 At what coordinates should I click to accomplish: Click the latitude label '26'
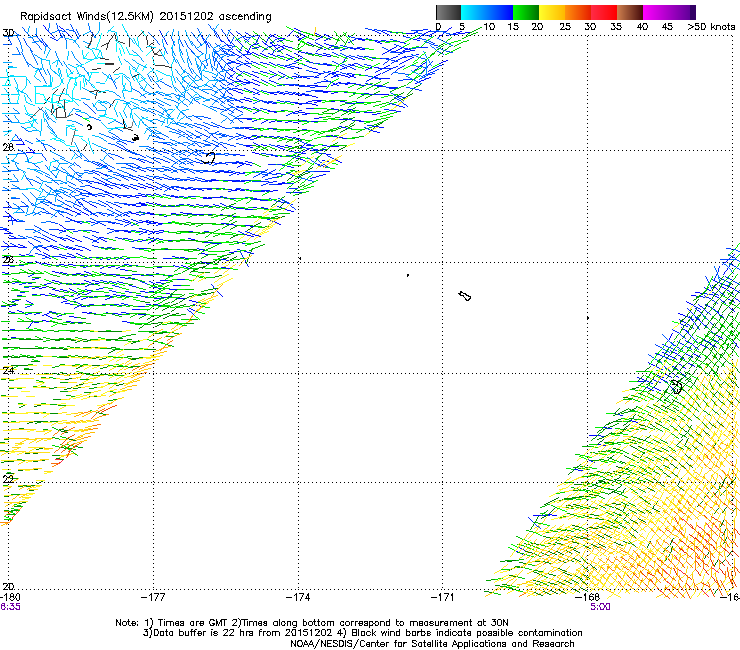8,260
